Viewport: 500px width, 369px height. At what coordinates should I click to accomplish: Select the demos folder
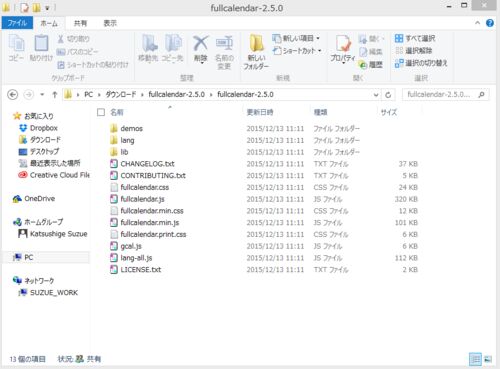(126, 128)
